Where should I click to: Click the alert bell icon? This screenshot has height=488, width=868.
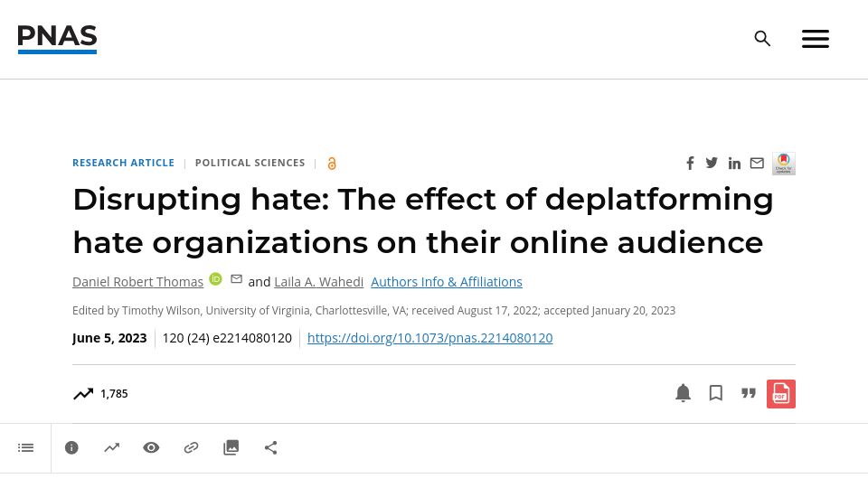(684, 393)
